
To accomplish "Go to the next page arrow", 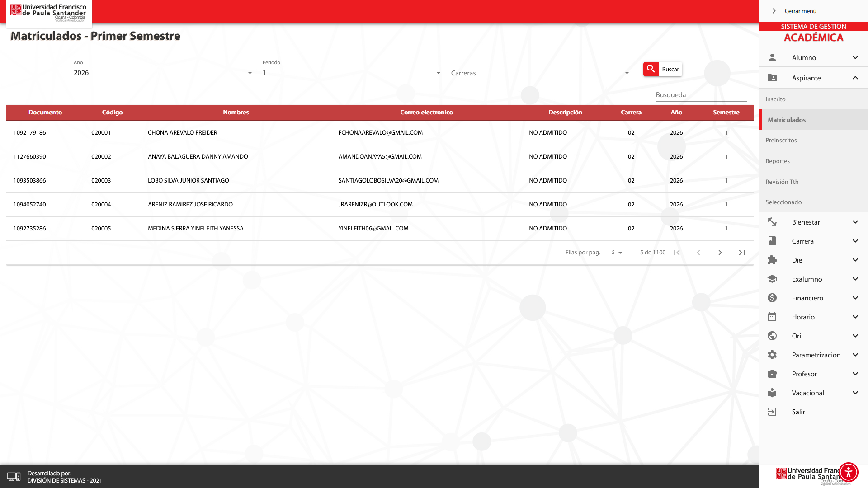I will pyautogui.click(x=720, y=253).
